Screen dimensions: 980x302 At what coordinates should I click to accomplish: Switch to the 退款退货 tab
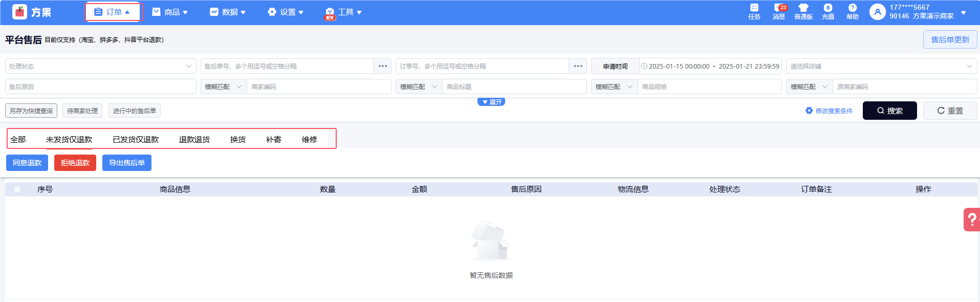click(x=194, y=139)
